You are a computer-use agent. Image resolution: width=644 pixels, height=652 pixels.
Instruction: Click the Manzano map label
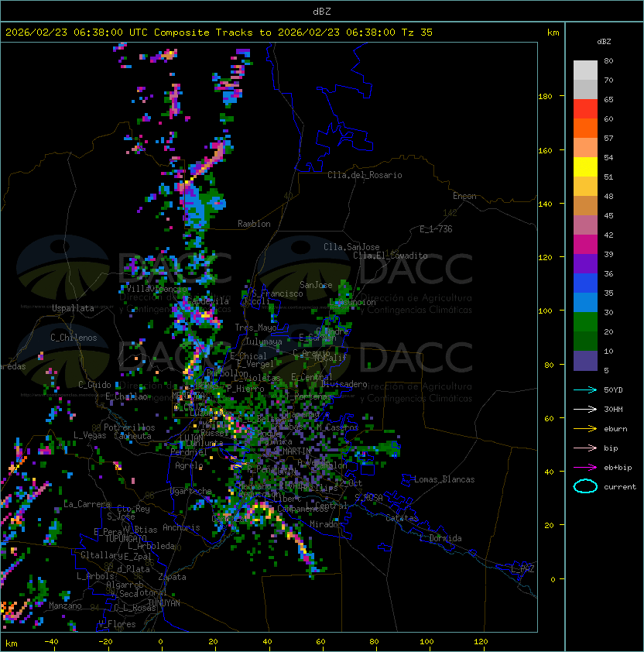(x=65, y=606)
